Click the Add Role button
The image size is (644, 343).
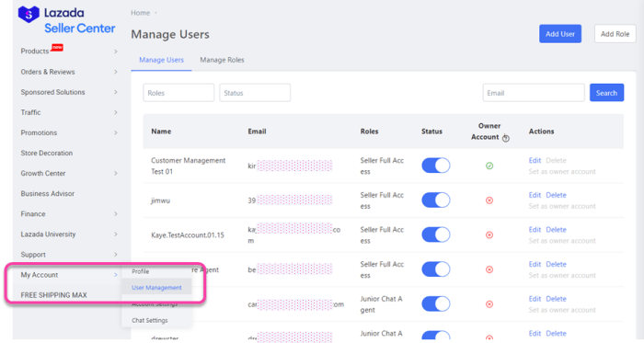pyautogui.click(x=615, y=34)
